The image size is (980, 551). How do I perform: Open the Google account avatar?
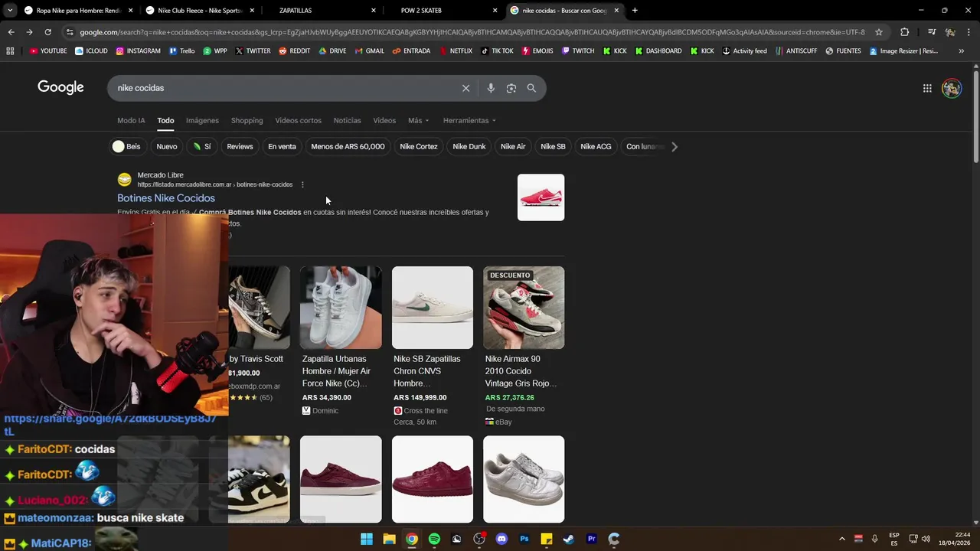952,88
